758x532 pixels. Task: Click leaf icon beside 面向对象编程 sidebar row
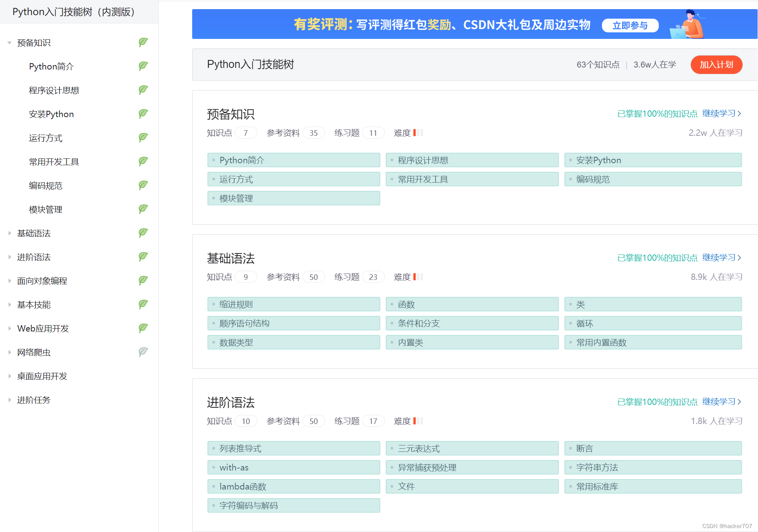pyautogui.click(x=143, y=280)
